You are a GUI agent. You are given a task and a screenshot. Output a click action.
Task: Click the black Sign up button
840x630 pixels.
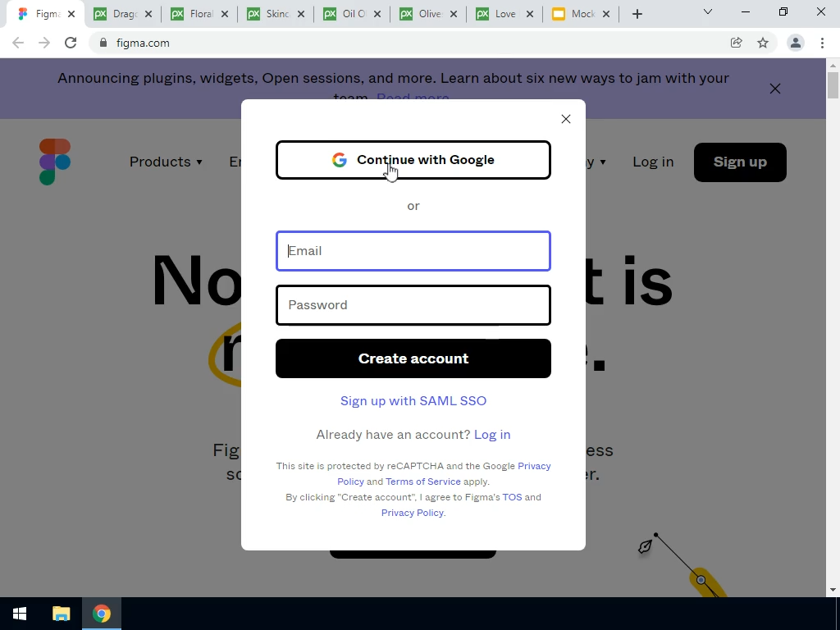740,162
